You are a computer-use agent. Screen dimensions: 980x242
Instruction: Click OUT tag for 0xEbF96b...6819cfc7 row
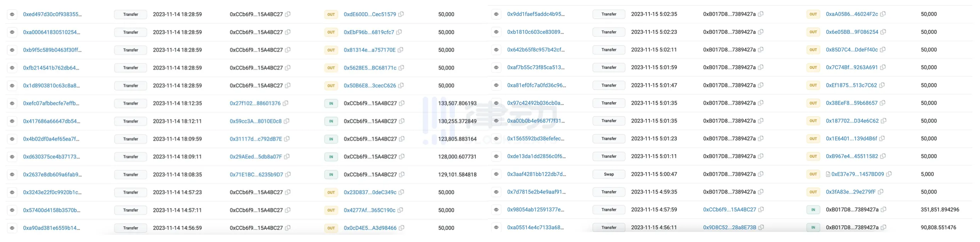[x=331, y=32]
